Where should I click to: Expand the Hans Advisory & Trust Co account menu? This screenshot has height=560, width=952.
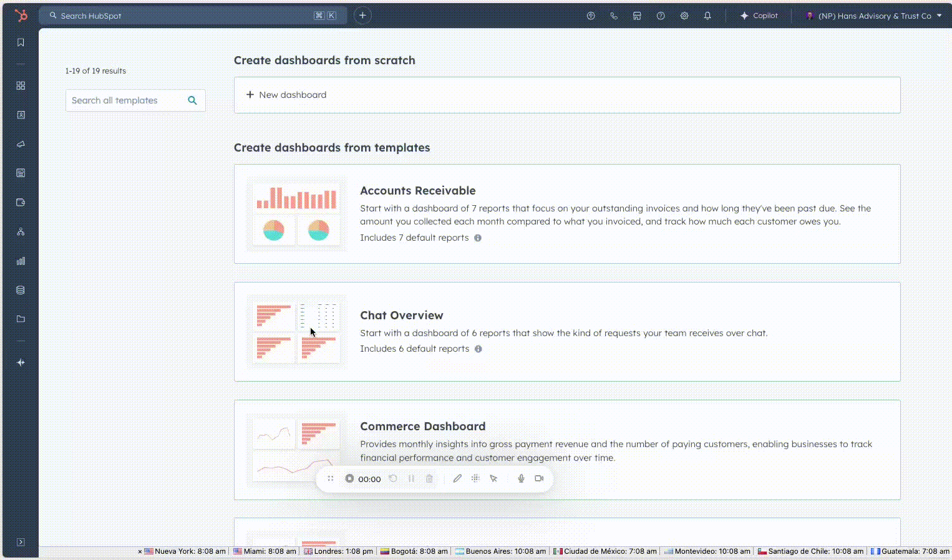coord(873,16)
